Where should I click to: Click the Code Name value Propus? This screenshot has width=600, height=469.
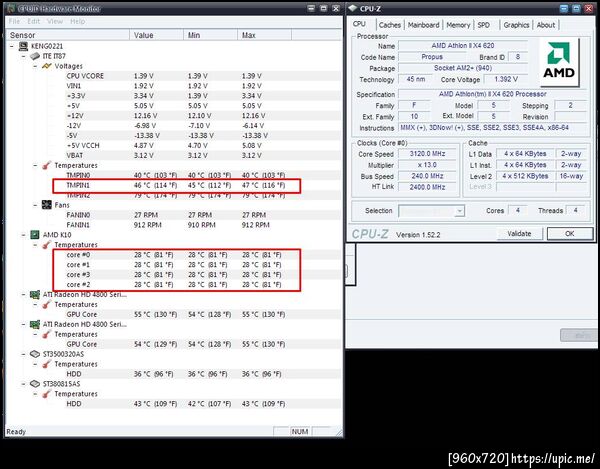click(432, 57)
